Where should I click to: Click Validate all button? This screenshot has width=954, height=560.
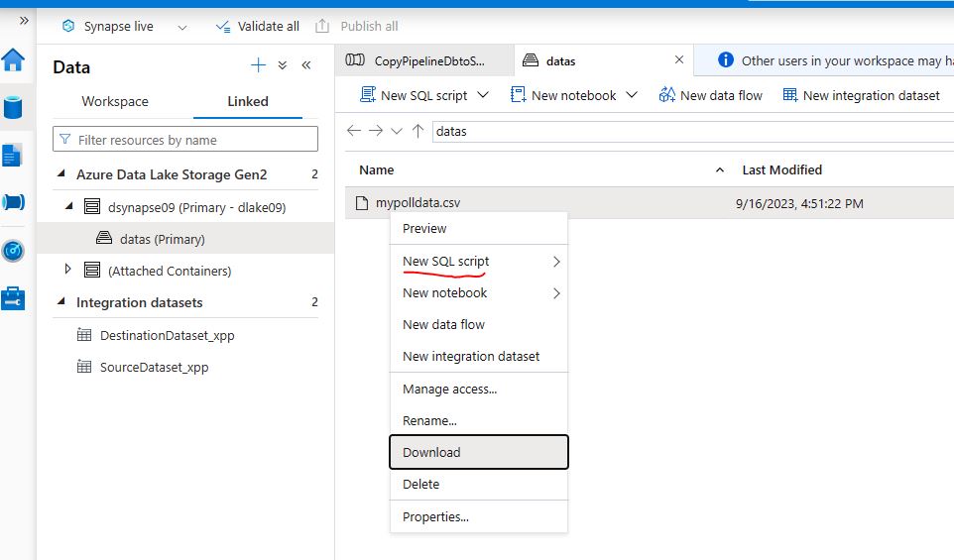tap(258, 27)
